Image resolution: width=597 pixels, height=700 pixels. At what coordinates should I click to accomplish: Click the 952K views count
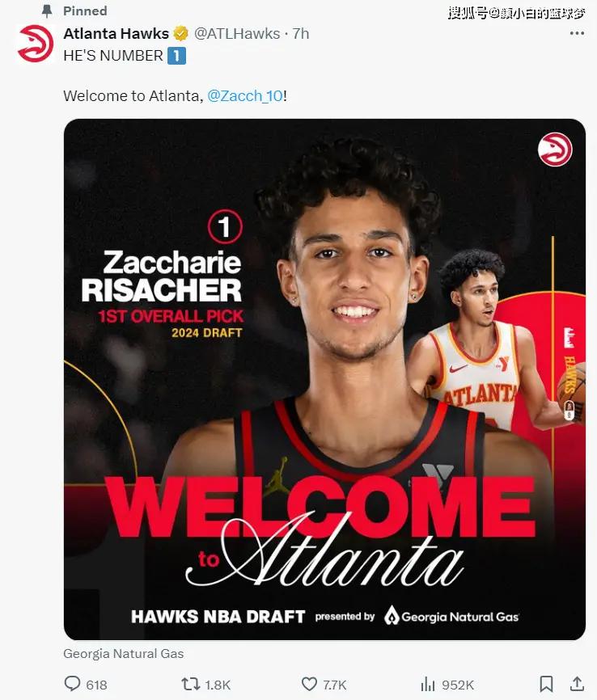[458, 685]
